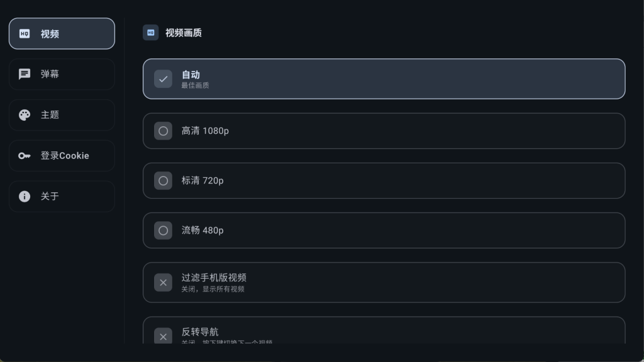Click the key icon for 登录Cookie

(25, 156)
